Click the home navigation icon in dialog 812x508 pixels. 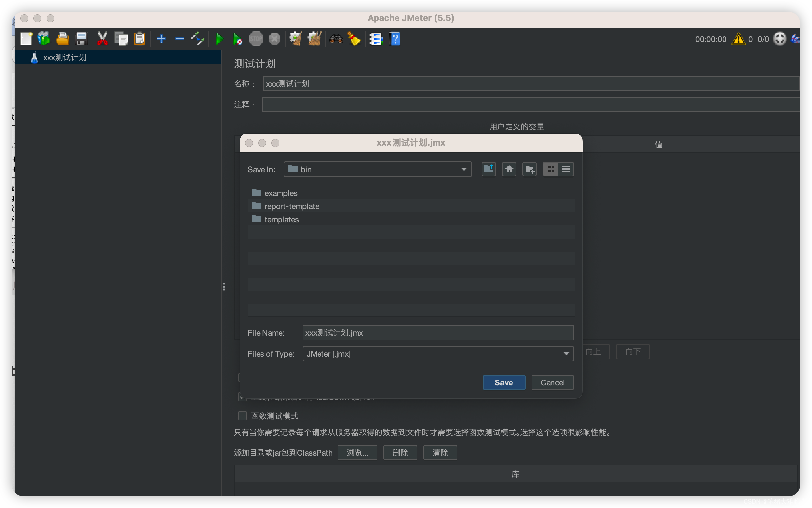coord(508,169)
